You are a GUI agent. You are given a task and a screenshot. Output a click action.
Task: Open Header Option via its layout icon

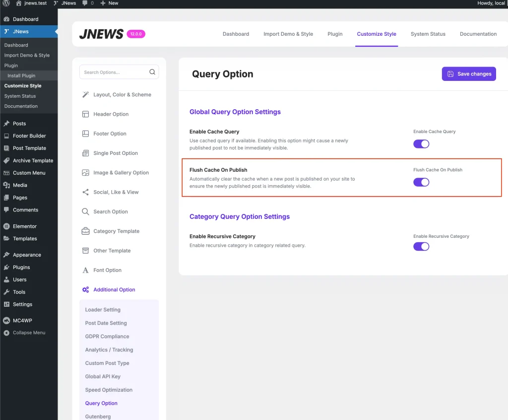pyautogui.click(x=85, y=114)
